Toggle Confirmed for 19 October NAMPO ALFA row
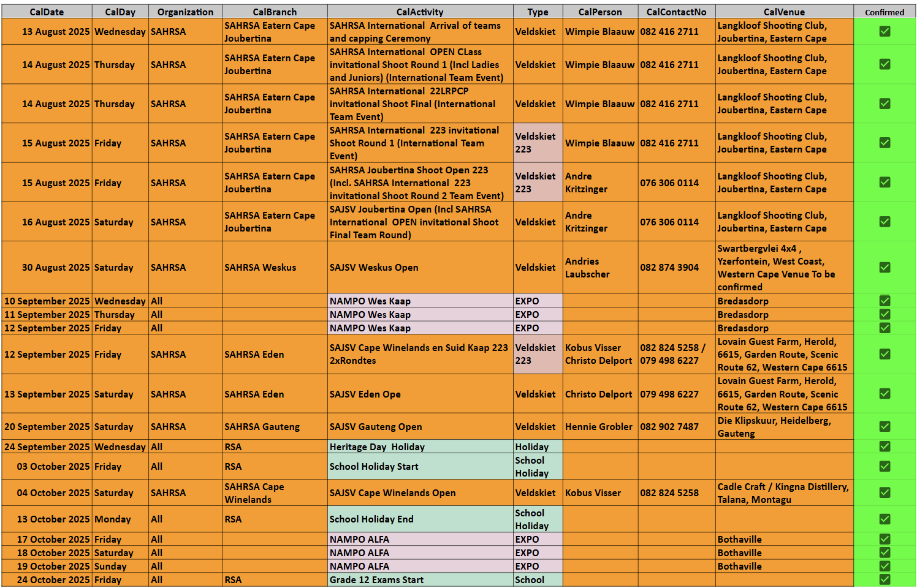Viewport: 917px width, 588px height. [x=885, y=566]
